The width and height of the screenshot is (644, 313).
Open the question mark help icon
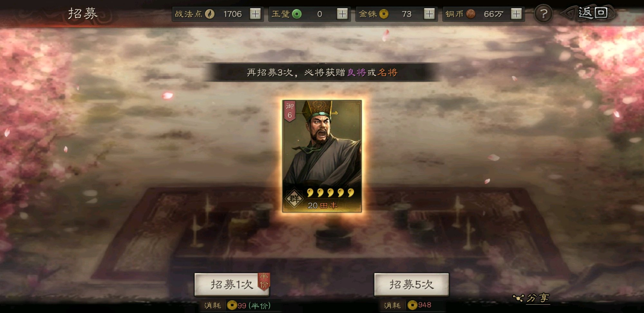544,14
